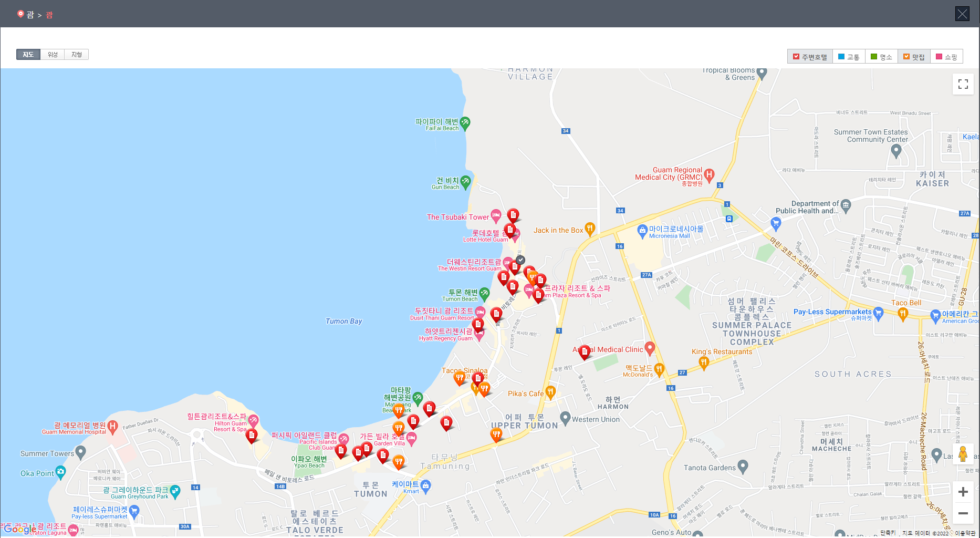Open The Tsubaki Tower hotel pin
The height and width of the screenshot is (538, 980).
tap(496, 215)
